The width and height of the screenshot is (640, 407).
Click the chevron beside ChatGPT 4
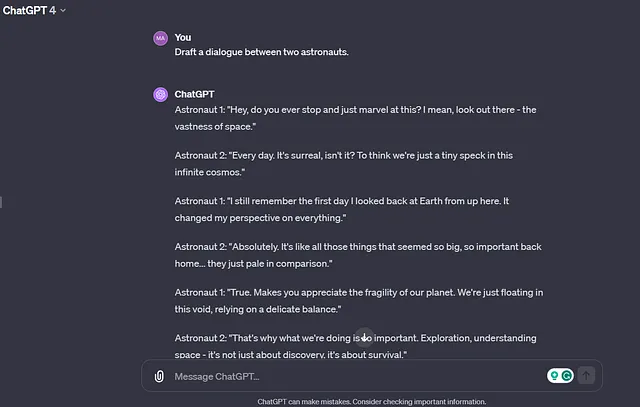pyautogui.click(x=63, y=10)
